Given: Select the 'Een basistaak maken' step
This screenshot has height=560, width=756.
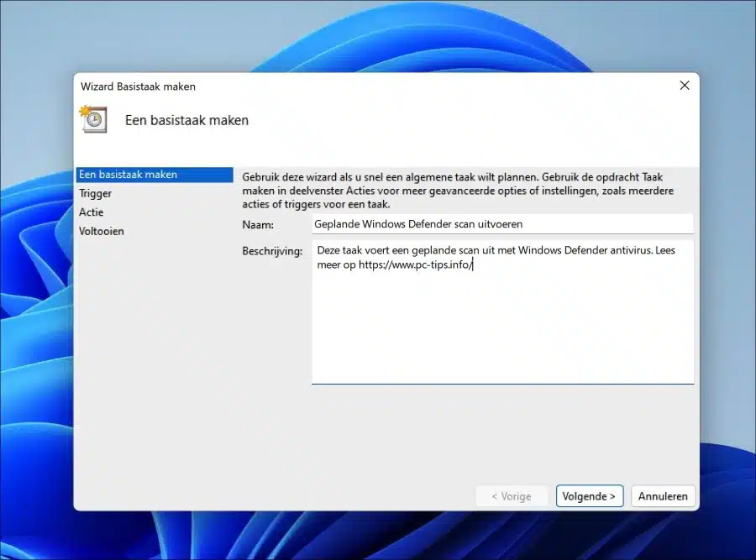Looking at the screenshot, I should coord(155,175).
